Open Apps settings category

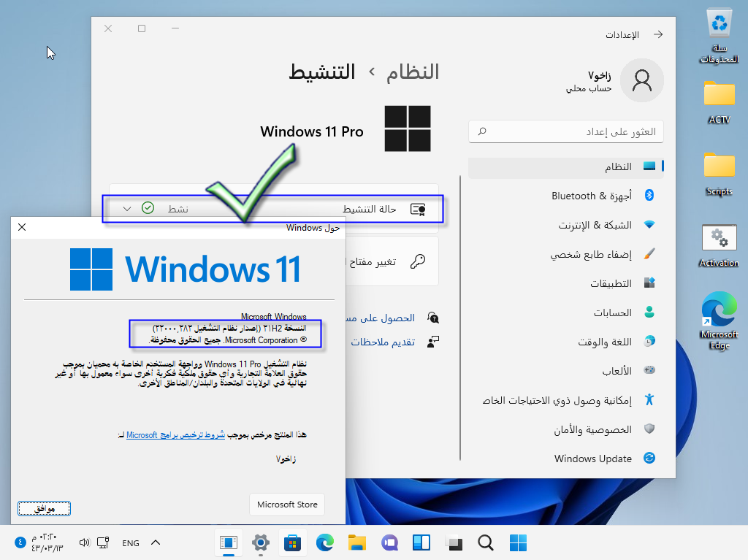[x=566, y=283]
